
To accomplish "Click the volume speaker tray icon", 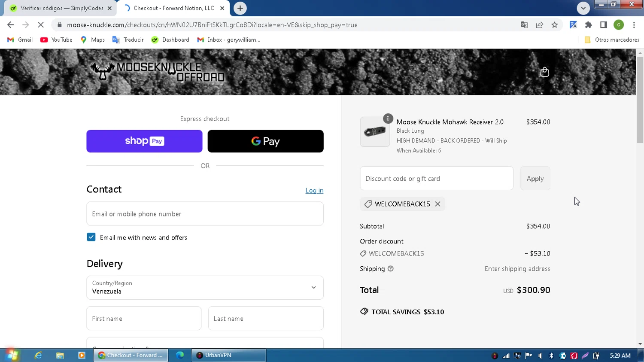I will (x=540, y=356).
